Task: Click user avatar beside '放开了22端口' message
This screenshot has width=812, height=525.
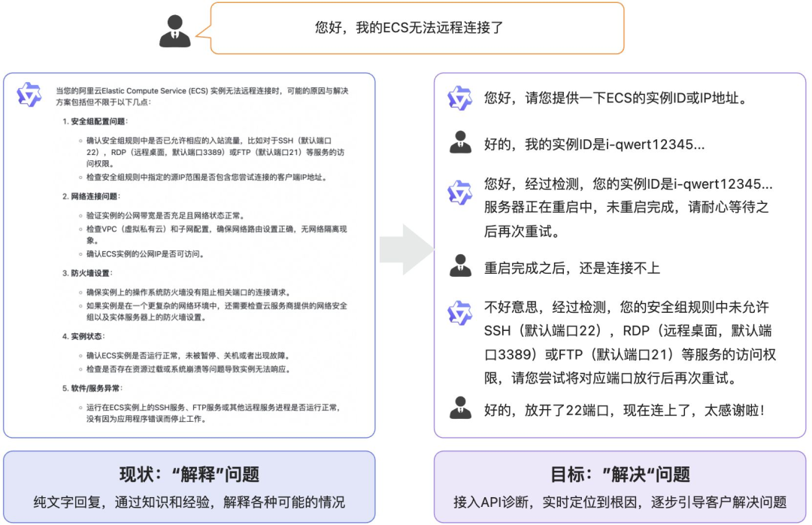Action: (460, 408)
